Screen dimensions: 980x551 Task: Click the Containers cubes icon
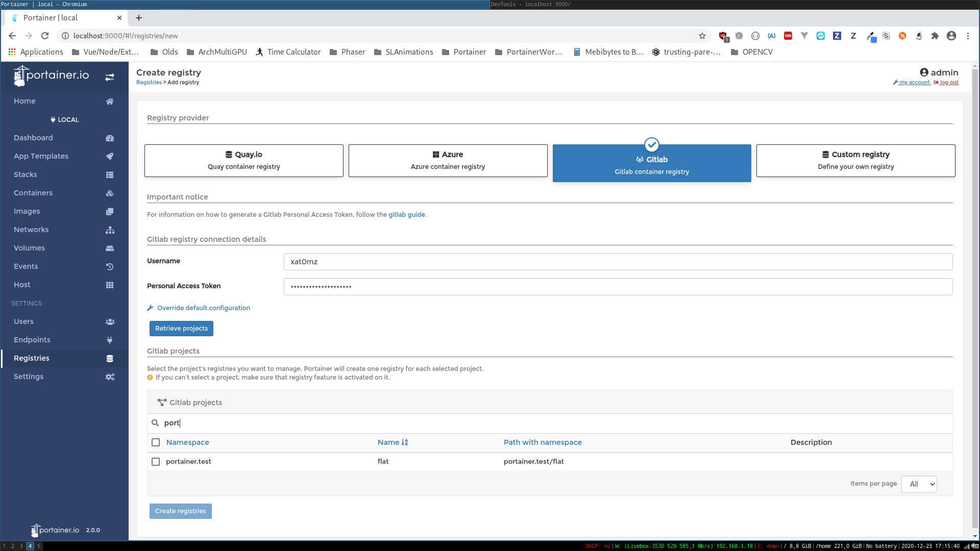coord(110,193)
